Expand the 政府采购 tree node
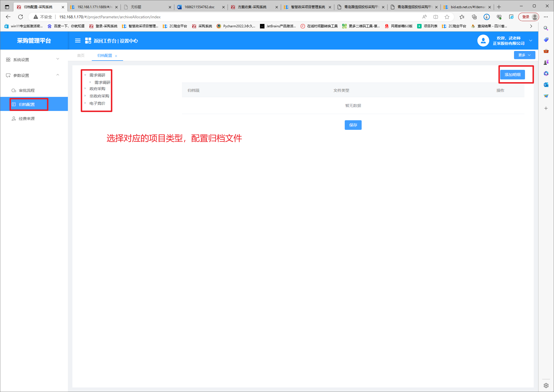Image resolution: width=554 pixels, height=392 pixels. click(x=85, y=88)
